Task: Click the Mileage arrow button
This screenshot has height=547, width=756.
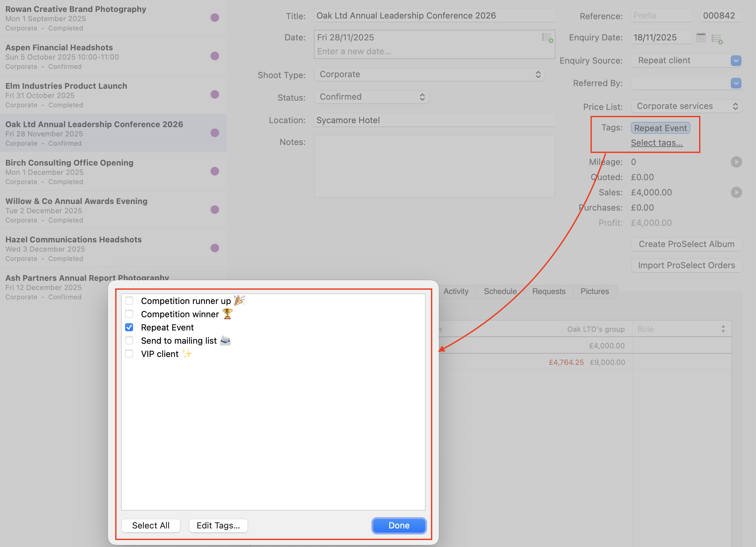Action: pyautogui.click(x=736, y=162)
